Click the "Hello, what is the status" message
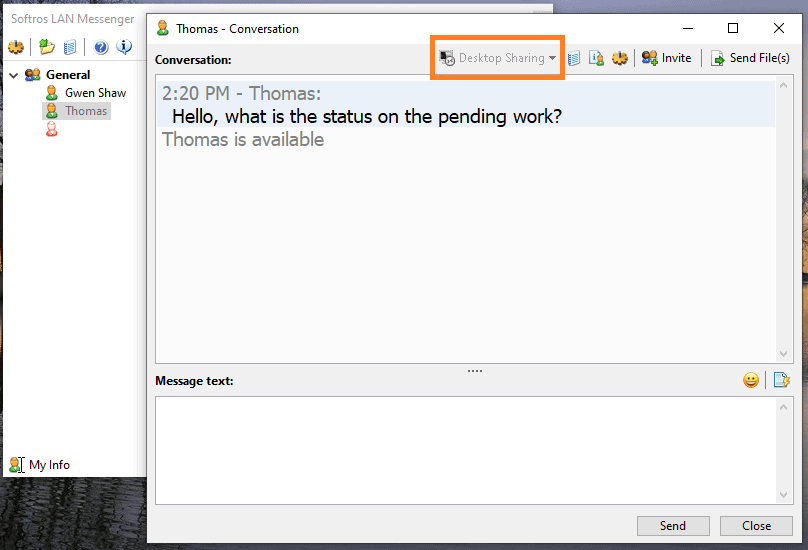This screenshot has height=550, width=808. (x=367, y=116)
